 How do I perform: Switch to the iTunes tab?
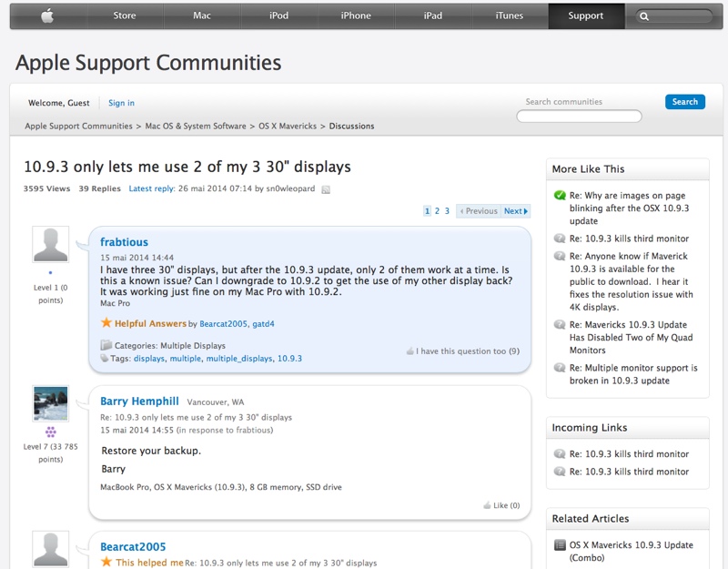click(510, 15)
